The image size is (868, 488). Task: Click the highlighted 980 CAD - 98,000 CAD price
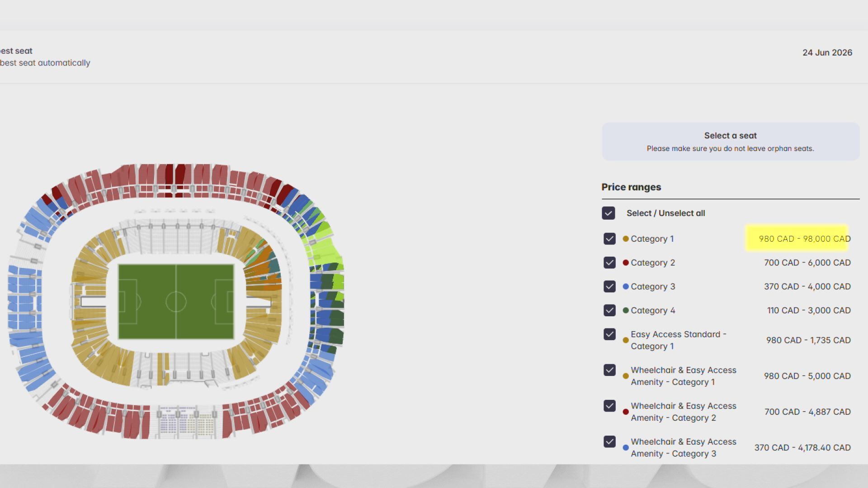click(x=804, y=239)
